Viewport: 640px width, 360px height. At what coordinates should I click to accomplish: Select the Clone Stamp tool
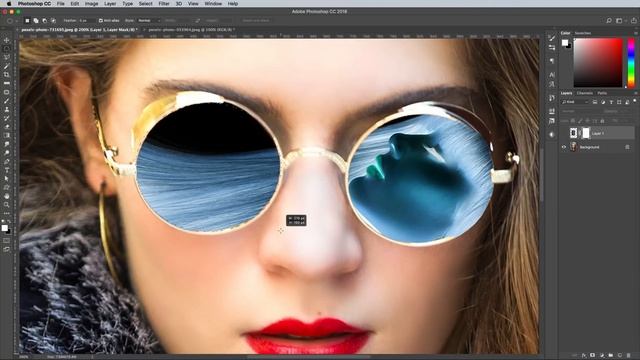coord(7,109)
